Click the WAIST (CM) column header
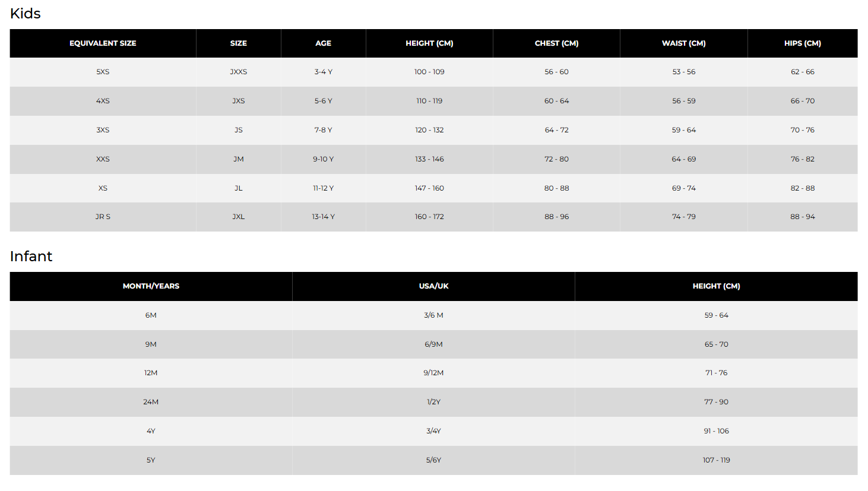Screen dimensions: 868x491 [x=683, y=43]
